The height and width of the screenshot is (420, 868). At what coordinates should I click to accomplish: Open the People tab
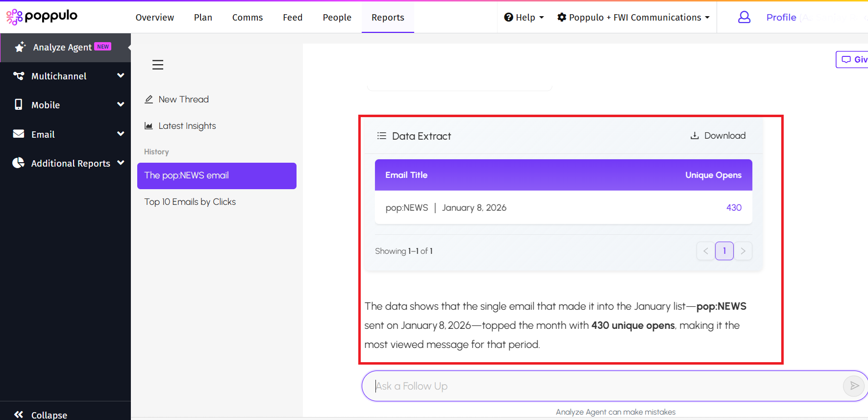[x=337, y=17]
